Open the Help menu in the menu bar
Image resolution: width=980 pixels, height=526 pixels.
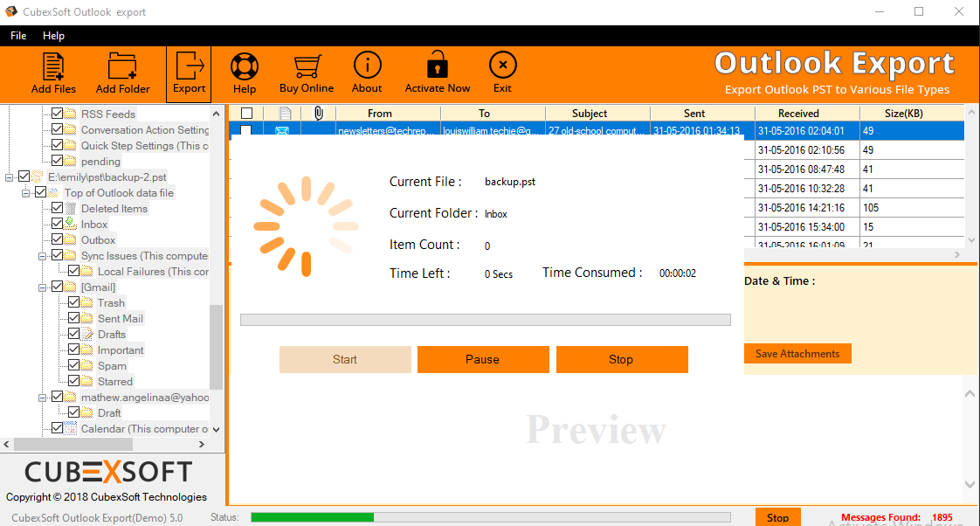[54, 36]
